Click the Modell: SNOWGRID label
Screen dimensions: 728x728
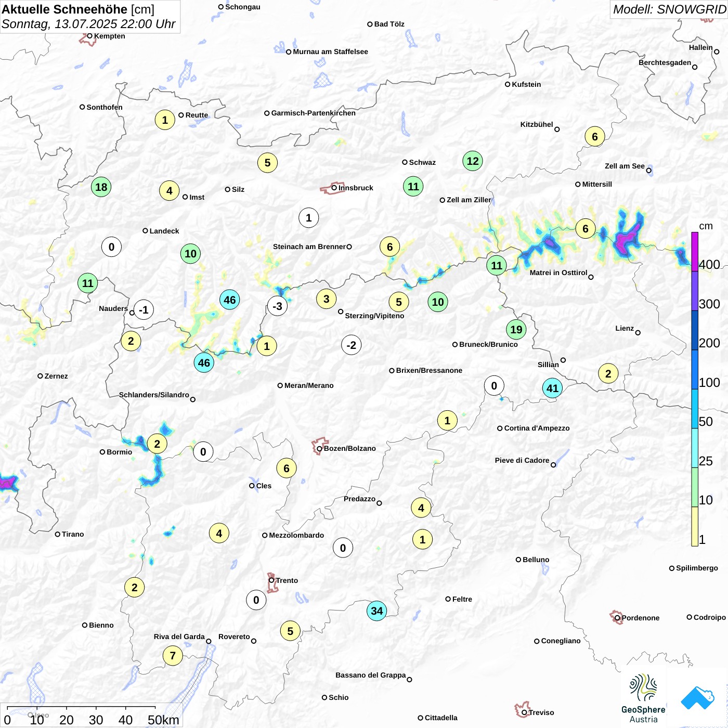click(x=669, y=9)
